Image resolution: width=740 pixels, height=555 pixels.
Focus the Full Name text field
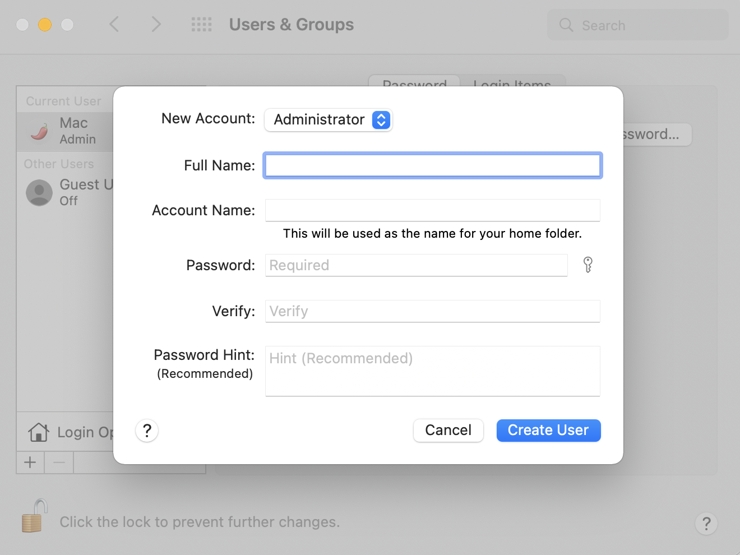pyautogui.click(x=432, y=165)
